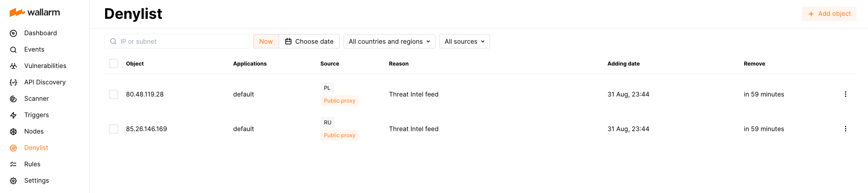Click the Wallarm logo
The height and width of the screenshot is (193, 868).
[x=35, y=12]
